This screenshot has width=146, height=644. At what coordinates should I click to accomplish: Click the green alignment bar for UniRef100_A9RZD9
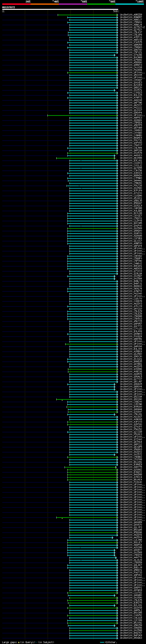[88, 15]
